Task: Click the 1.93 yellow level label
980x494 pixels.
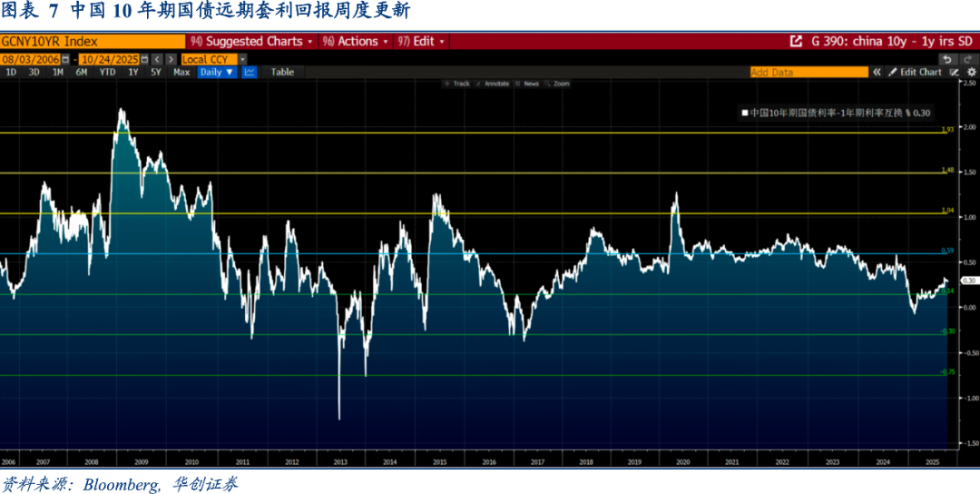Action: coord(947,130)
